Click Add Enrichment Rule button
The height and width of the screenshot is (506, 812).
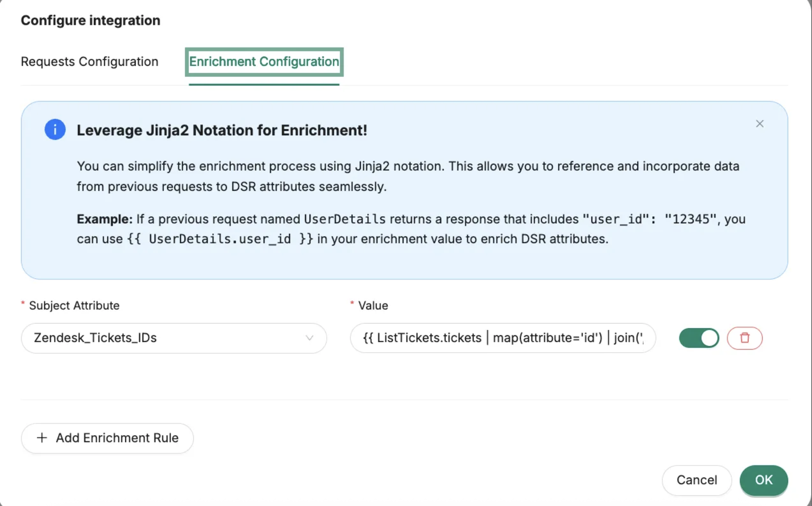(107, 438)
